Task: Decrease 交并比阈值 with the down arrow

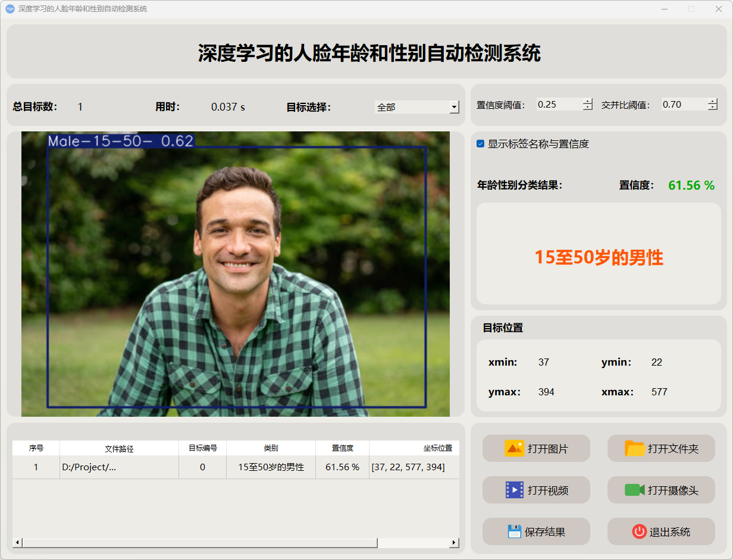Action: [x=713, y=108]
